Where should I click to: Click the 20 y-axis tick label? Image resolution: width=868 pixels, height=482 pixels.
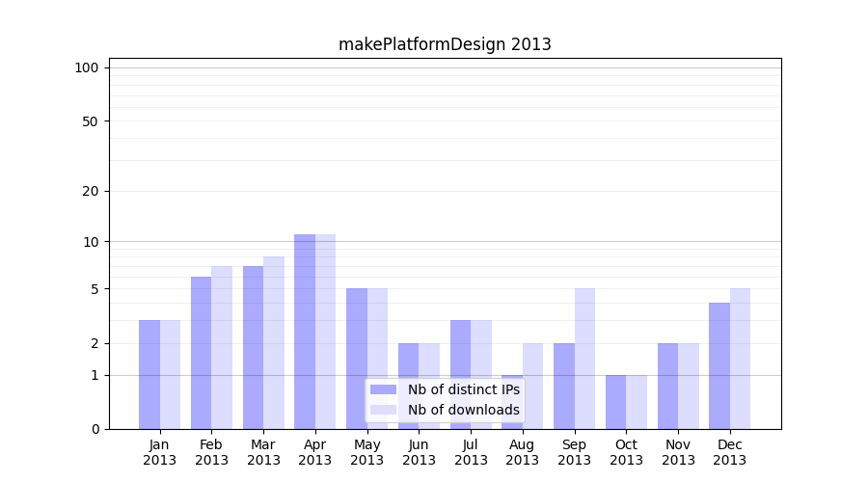pyautogui.click(x=91, y=191)
